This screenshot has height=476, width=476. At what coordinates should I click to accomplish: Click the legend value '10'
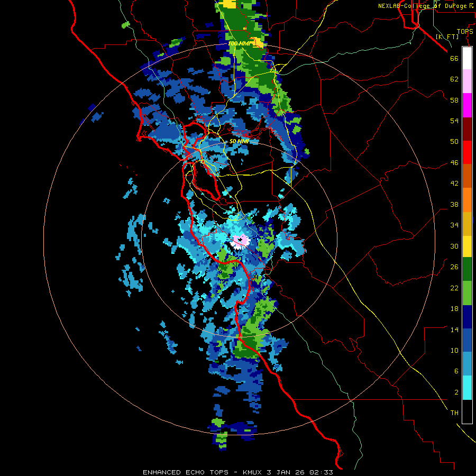pyautogui.click(x=454, y=351)
